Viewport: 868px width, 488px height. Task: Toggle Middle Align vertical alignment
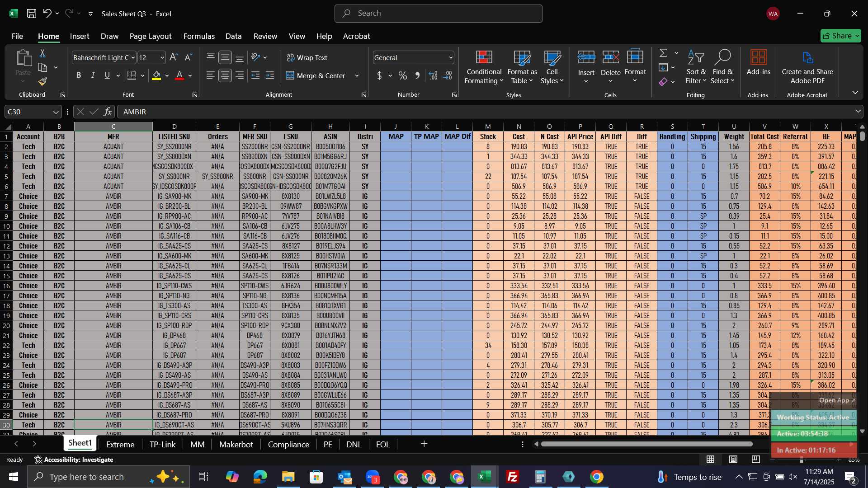tap(225, 57)
